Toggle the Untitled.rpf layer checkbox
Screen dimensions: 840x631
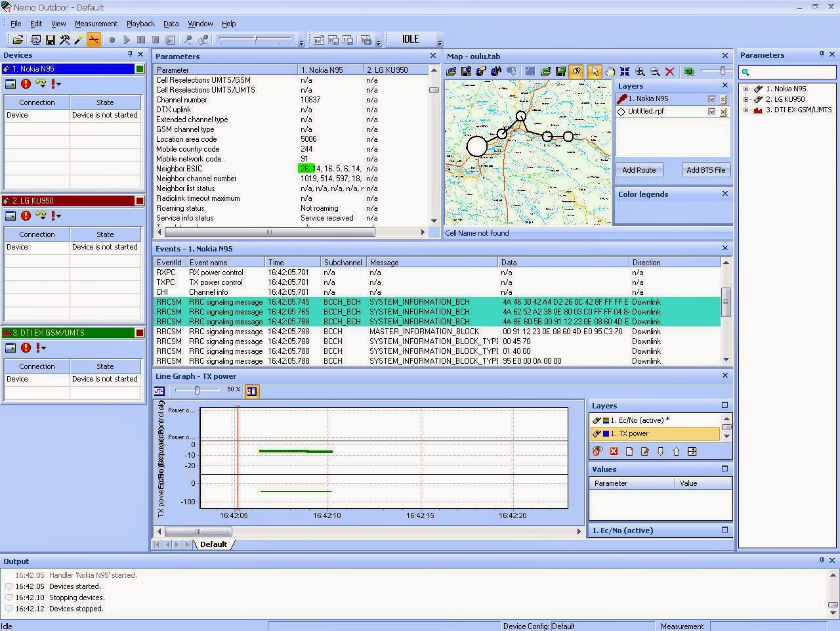click(x=711, y=111)
